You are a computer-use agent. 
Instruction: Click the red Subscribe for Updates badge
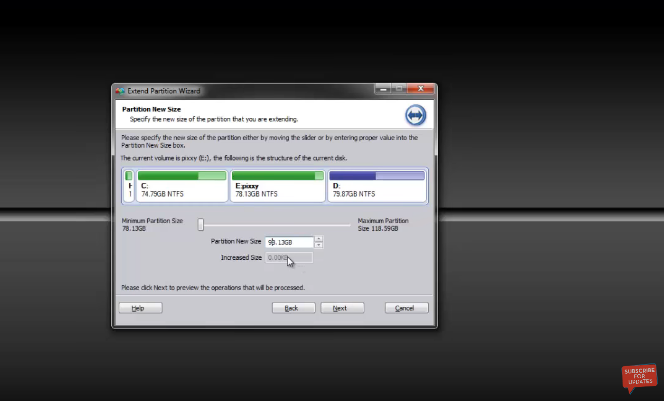(x=639, y=377)
